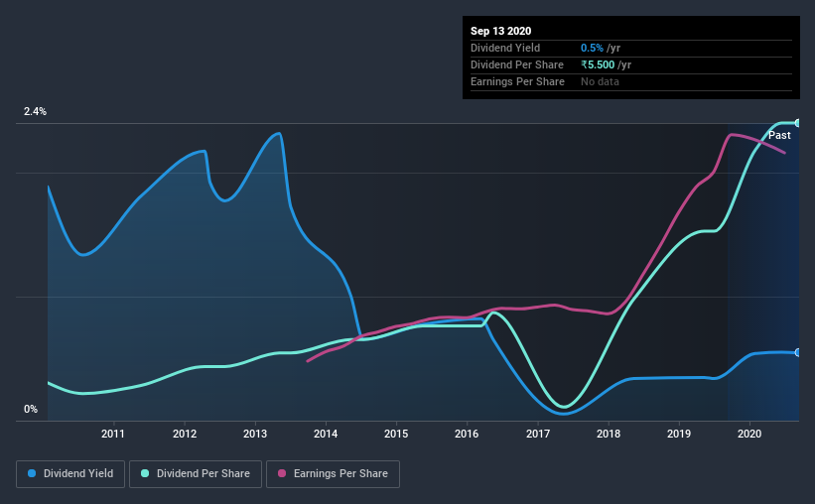815x504 pixels.
Task: Click the tooltip 'Dividend Yield' row label
Action: [x=505, y=48]
